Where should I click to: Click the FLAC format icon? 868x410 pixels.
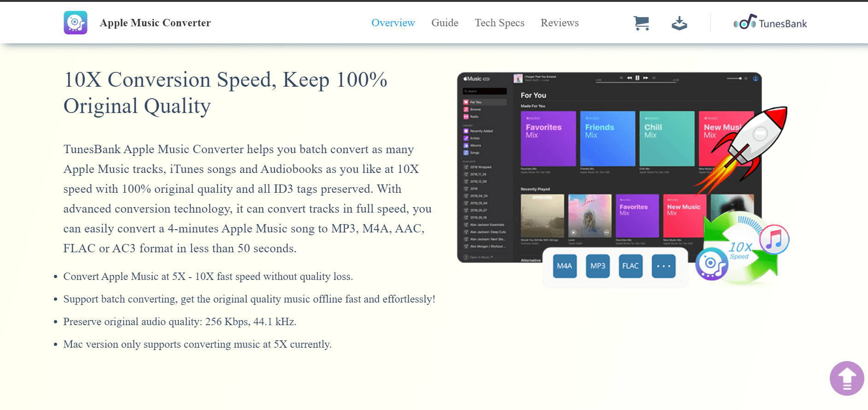(x=630, y=266)
